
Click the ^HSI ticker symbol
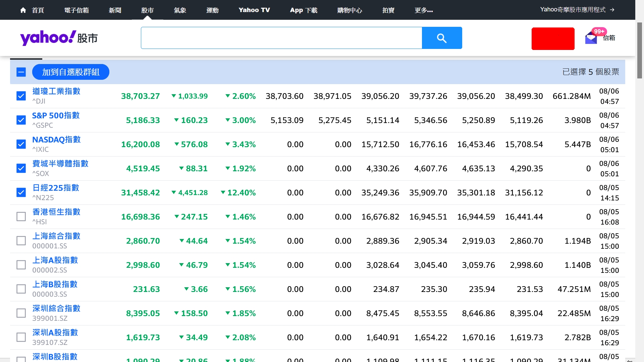click(x=40, y=222)
